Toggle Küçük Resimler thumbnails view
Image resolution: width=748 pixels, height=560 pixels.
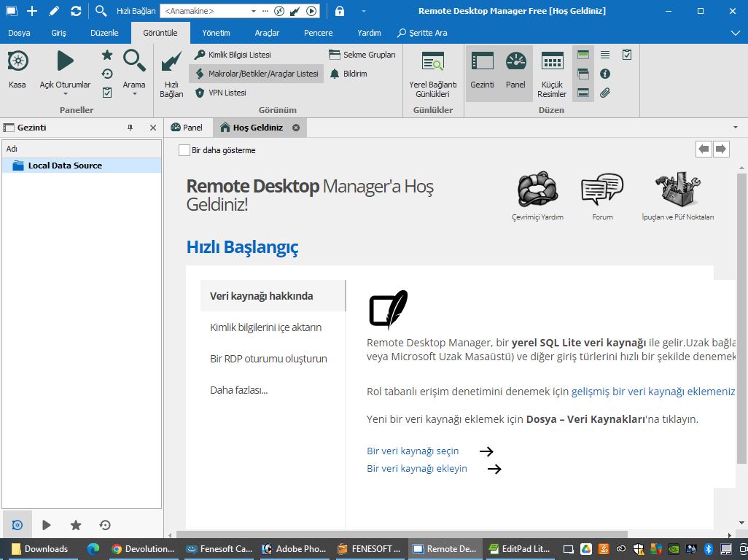point(552,74)
